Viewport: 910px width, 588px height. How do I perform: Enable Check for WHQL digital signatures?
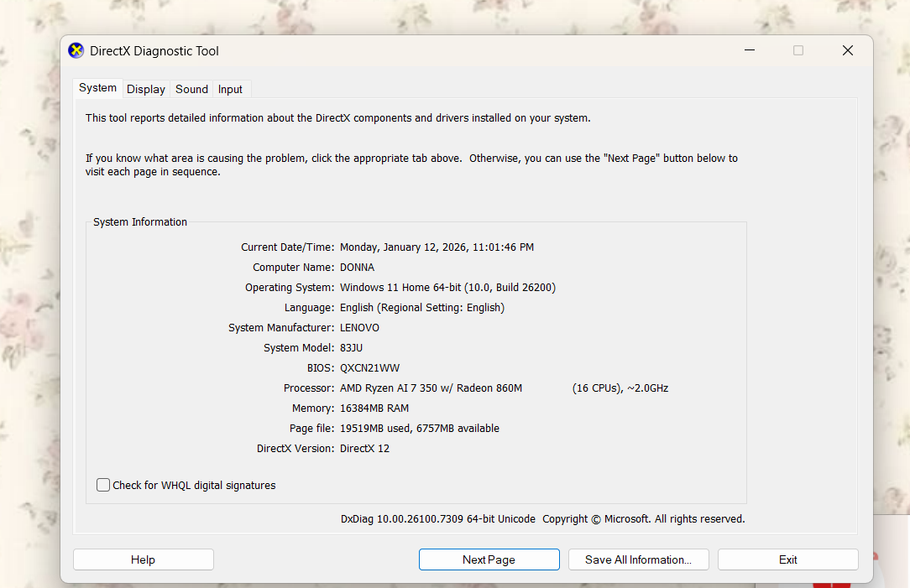[x=103, y=485]
